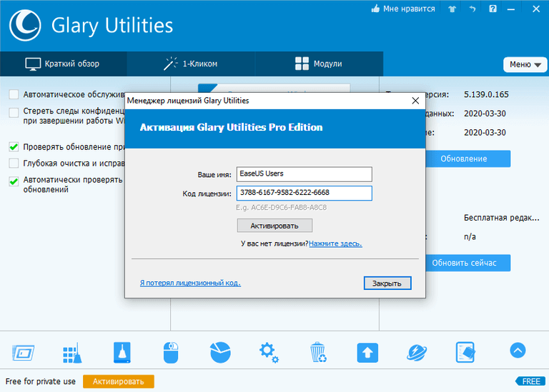
Task: Click the thumbs-up 'Мне нравится' icon
Action: (x=375, y=9)
